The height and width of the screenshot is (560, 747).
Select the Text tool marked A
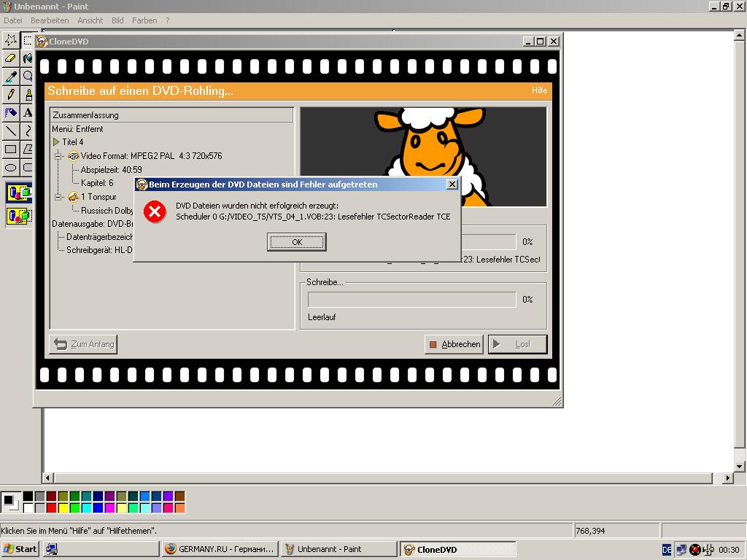pyautogui.click(x=27, y=112)
